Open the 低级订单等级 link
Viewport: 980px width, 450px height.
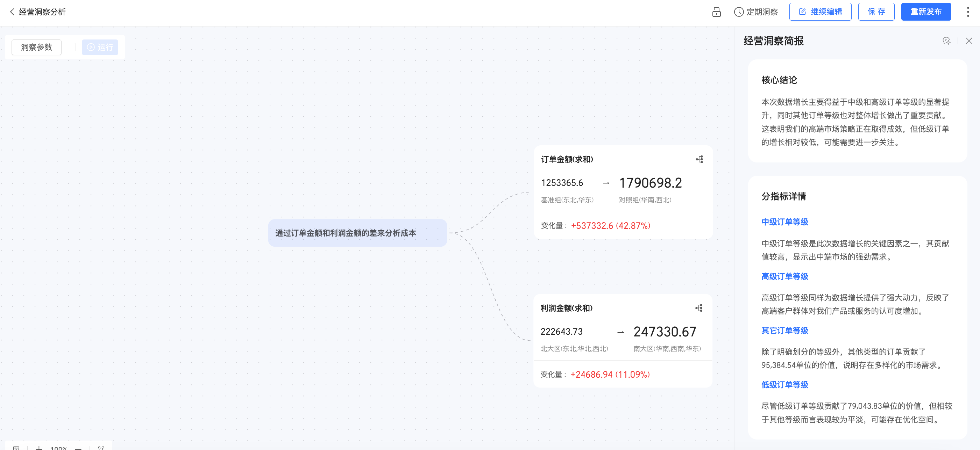784,385
